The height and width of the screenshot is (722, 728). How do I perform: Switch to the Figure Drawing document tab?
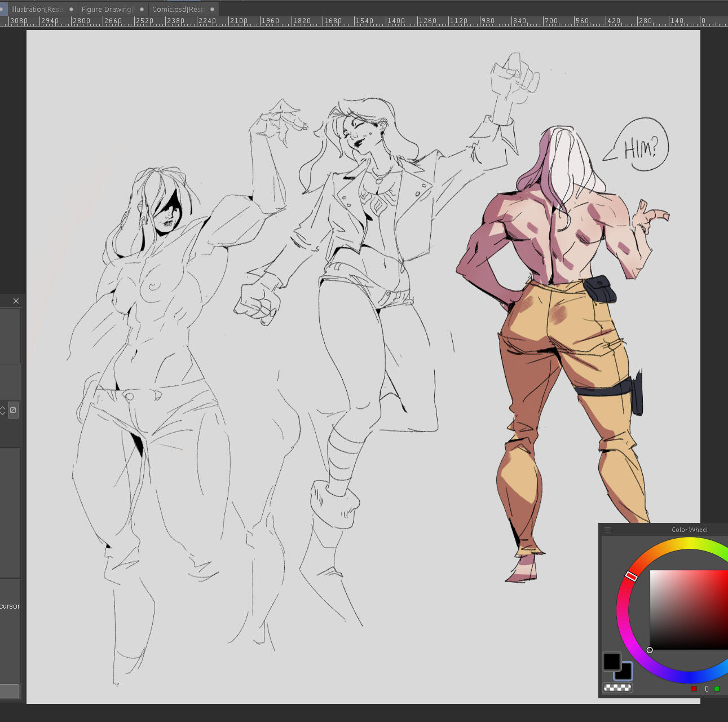[107, 9]
